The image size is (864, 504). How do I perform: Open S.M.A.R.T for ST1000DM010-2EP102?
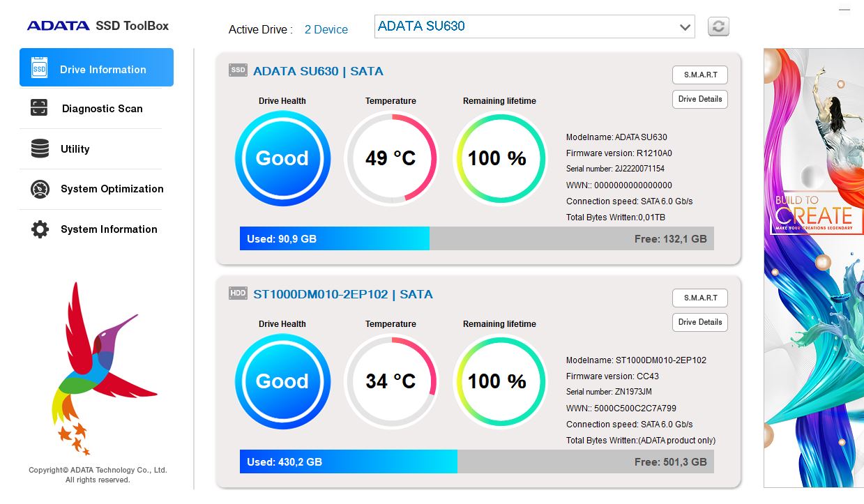[x=700, y=298]
